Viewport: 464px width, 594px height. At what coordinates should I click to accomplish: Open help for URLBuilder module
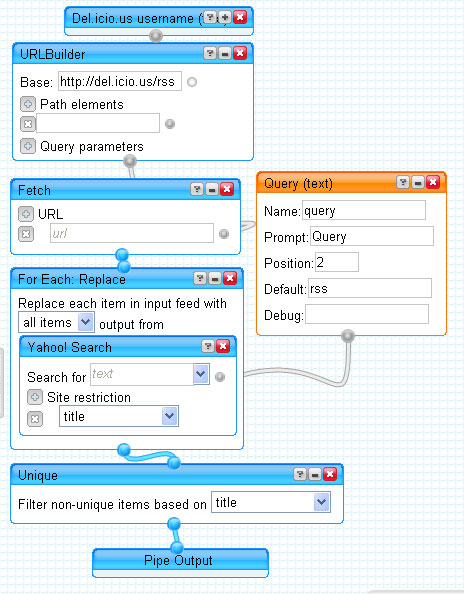(x=210, y=53)
